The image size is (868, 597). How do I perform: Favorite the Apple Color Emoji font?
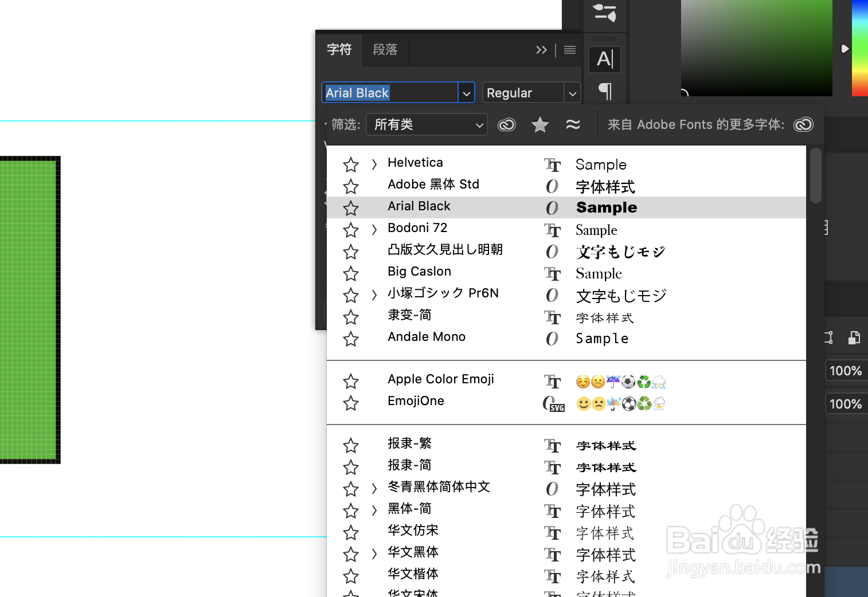(x=351, y=382)
